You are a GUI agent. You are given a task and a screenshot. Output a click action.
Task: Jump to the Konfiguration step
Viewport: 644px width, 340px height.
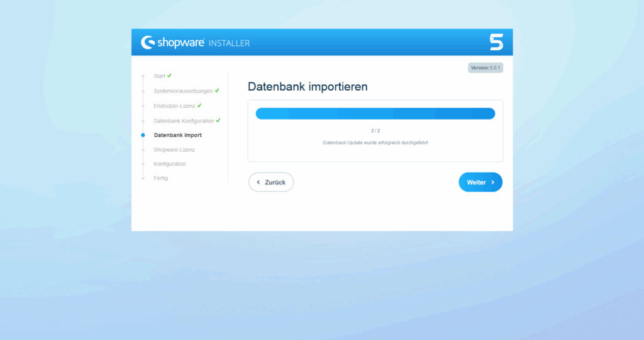[170, 164]
